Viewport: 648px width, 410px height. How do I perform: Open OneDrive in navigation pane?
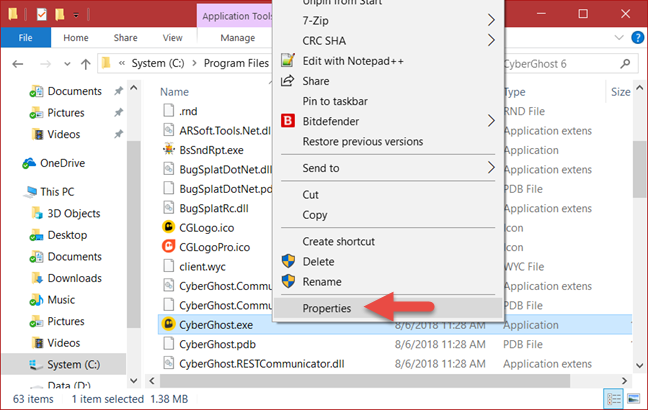click(62, 163)
